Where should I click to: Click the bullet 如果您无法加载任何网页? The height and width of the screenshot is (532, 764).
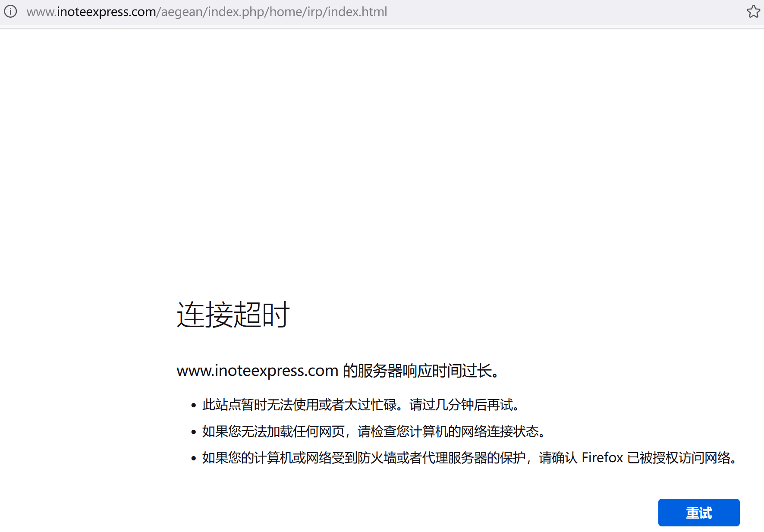[x=374, y=431]
